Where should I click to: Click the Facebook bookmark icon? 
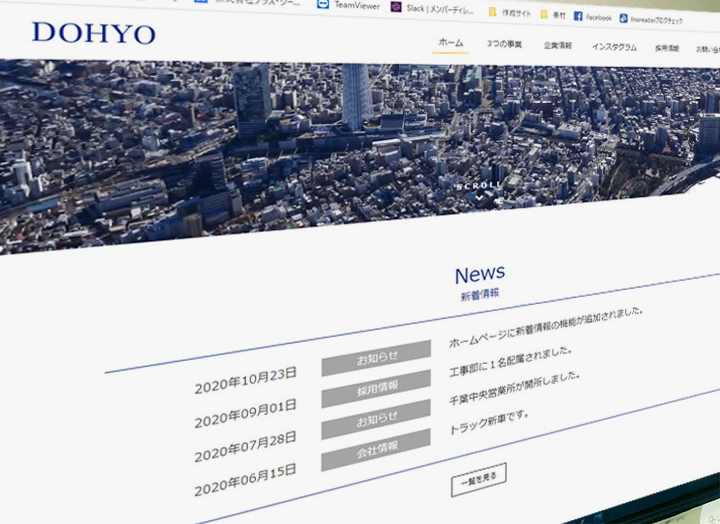(578, 17)
